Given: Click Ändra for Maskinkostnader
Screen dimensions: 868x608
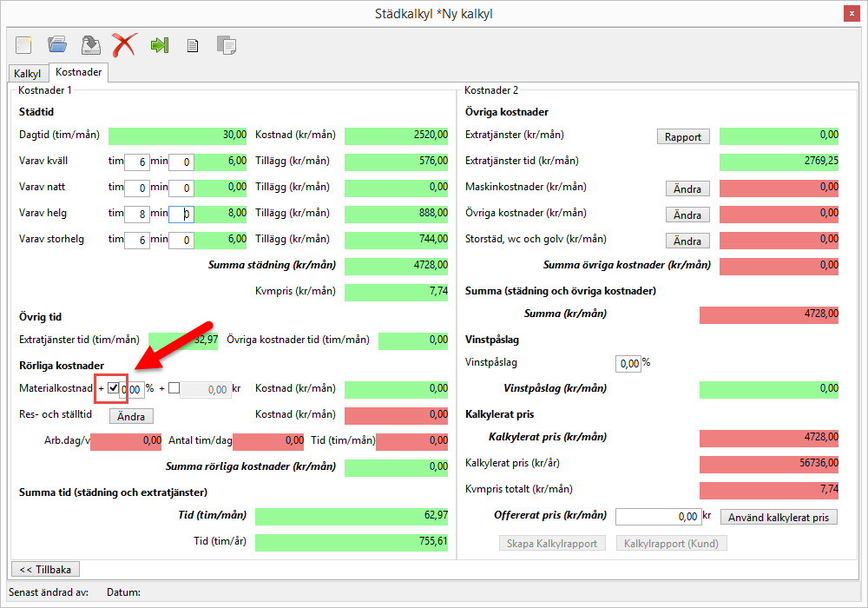Looking at the screenshot, I should [687, 188].
